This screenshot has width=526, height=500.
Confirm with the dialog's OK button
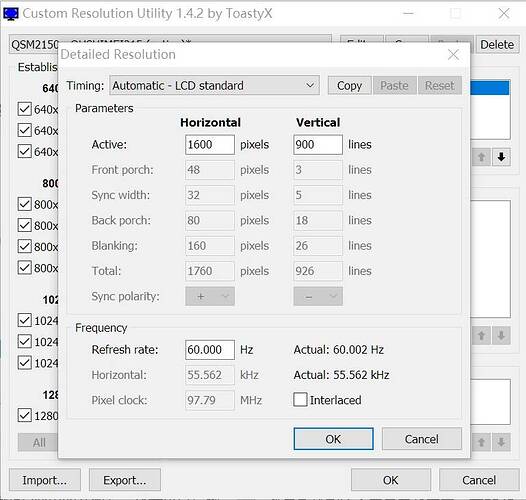point(333,439)
